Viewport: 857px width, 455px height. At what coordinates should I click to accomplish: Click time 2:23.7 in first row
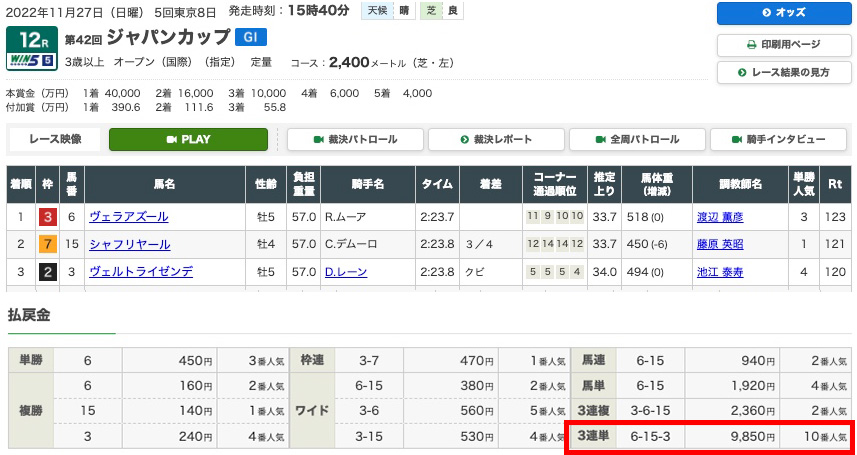437,217
